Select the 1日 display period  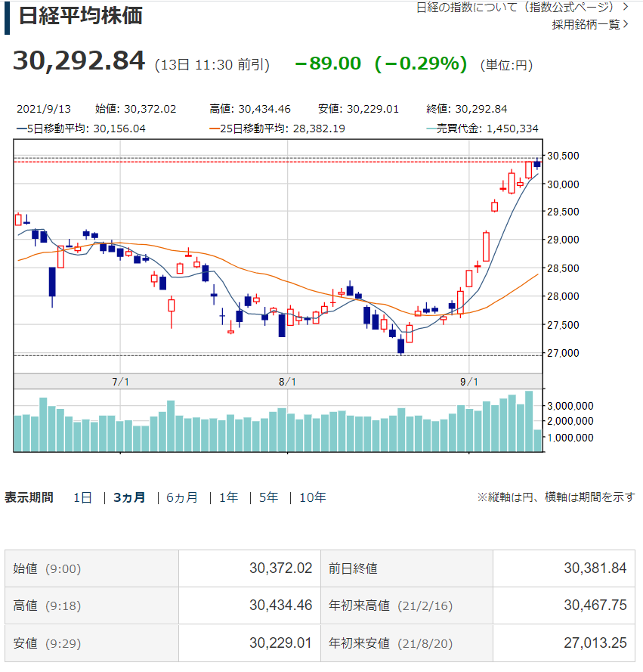tap(82, 497)
